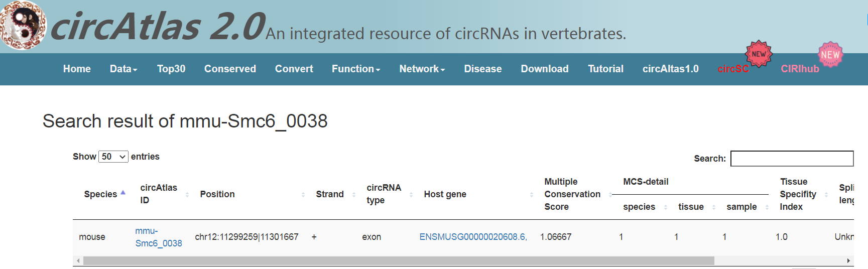Select the 1.0 tissue specificity value

click(782, 237)
